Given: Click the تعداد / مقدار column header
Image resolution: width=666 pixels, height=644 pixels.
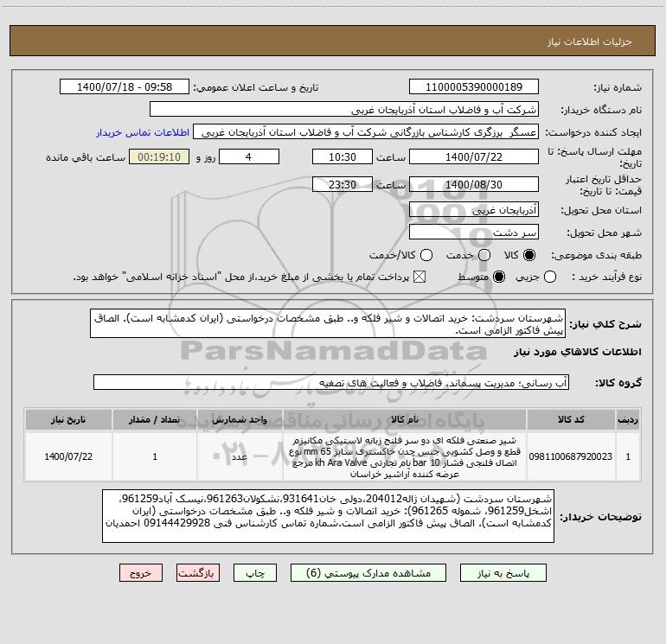Looking at the screenshot, I should [155, 420].
